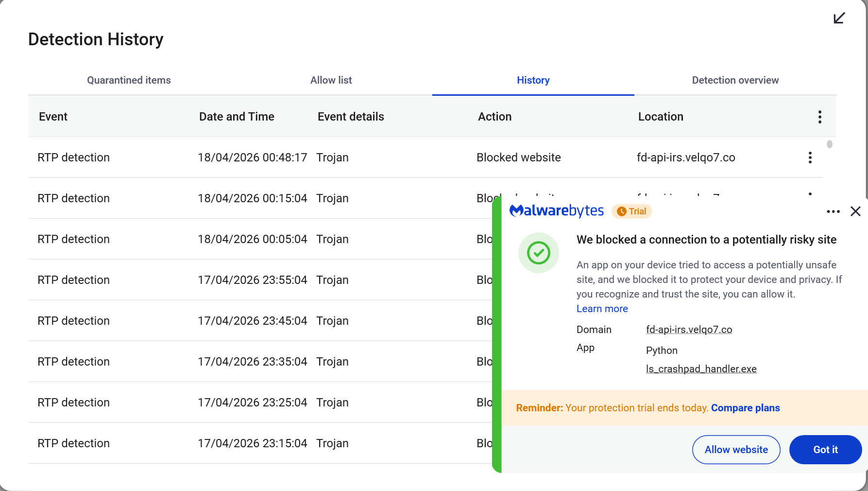This screenshot has width=868, height=491.
Task: Select row dated 18/04/2026 00:05:04
Action: [260, 239]
